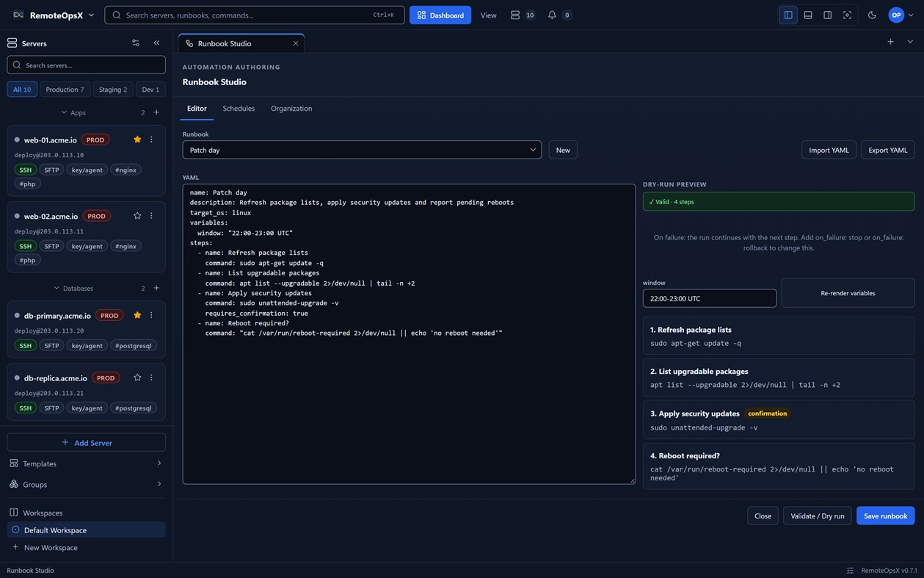Image resolution: width=924 pixels, height=578 pixels.
Task: Open more options for db-primary.acme.io
Action: pyautogui.click(x=151, y=315)
